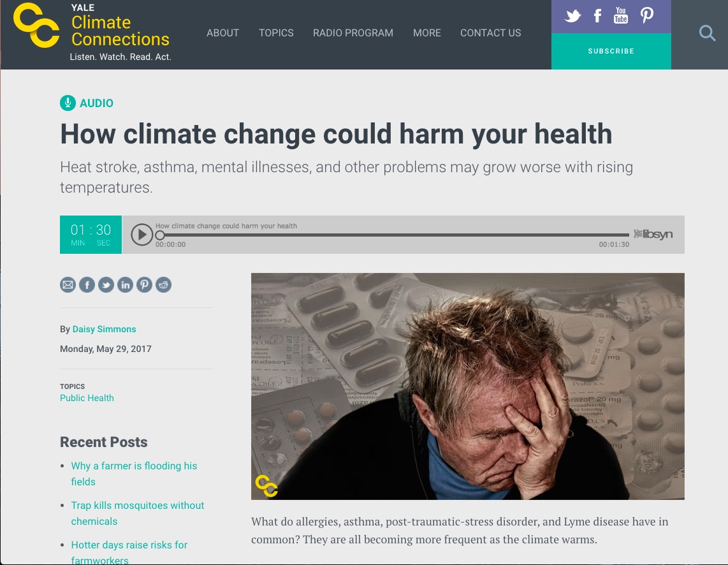Visit the YouTube channel icon
Viewport: 728px width, 565px height.
point(621,15)
